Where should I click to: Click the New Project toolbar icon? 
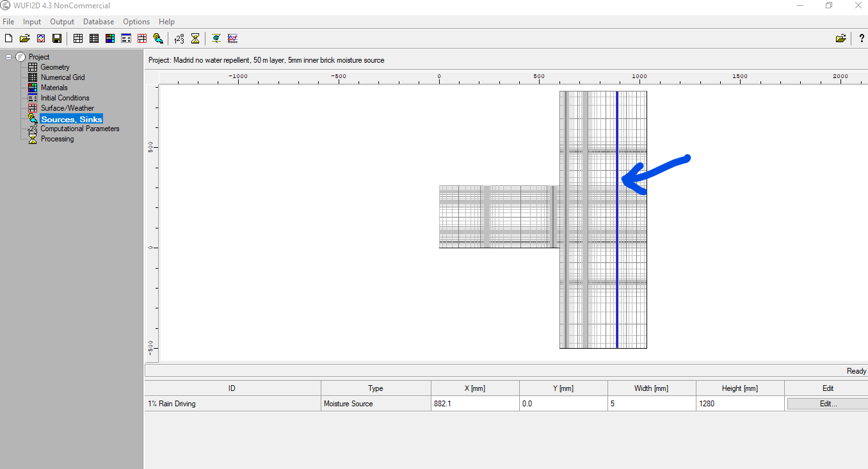(x=9, y=38)
